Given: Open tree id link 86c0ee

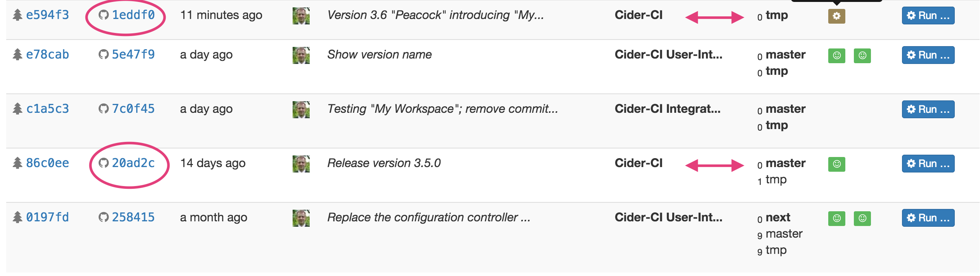Looking at the screenshot, I should 47,163.
